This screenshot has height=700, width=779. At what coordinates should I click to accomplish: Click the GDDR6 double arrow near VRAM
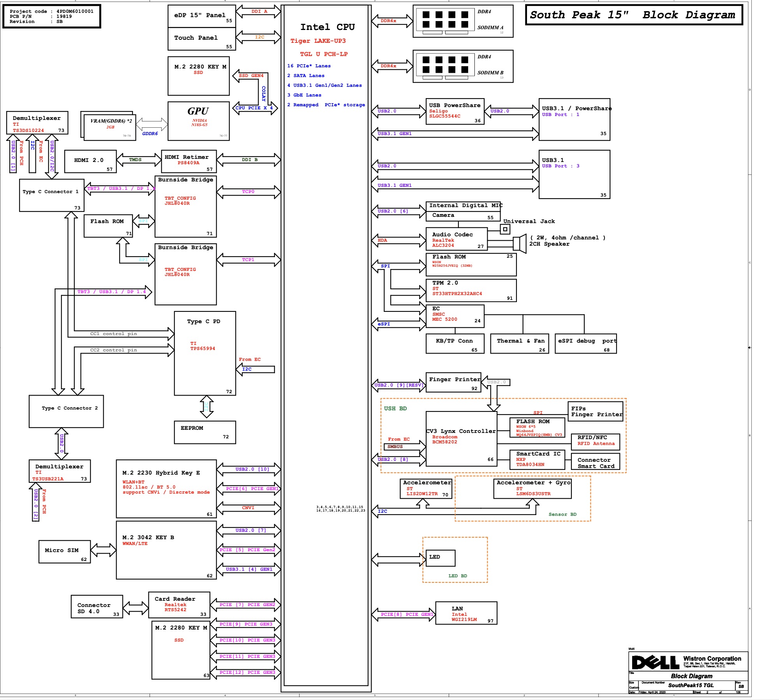click(x=152, y=125)
